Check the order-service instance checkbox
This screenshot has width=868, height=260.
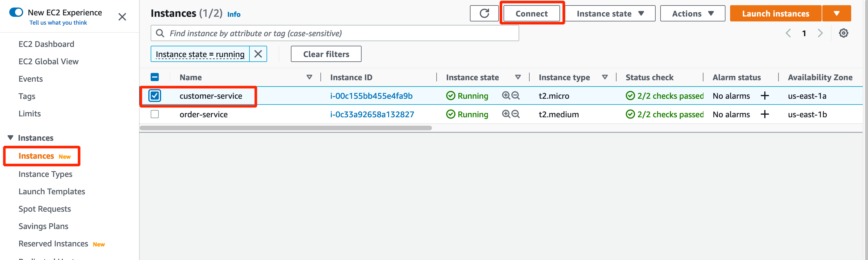(x=155, y=114)
